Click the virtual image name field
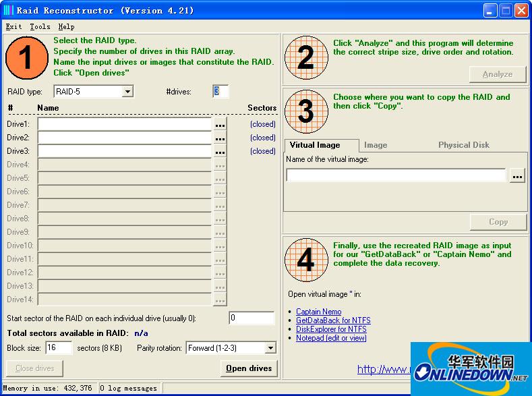The width and height of the screenshot is (532, 396). (396, 175)
